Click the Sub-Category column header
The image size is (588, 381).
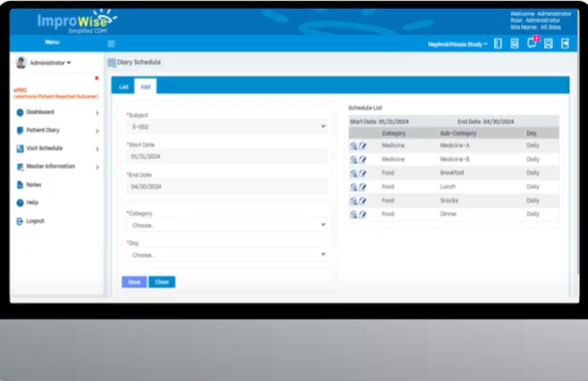[x=458, y=133]
